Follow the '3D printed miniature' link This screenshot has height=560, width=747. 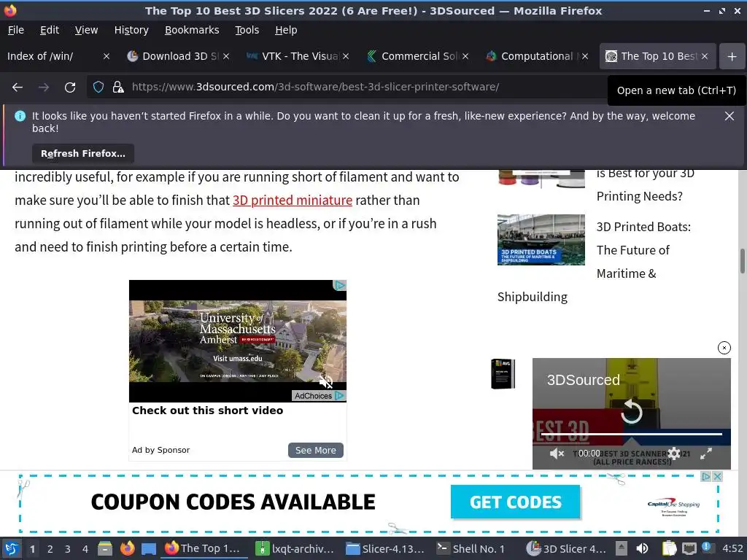click(292, 200)
